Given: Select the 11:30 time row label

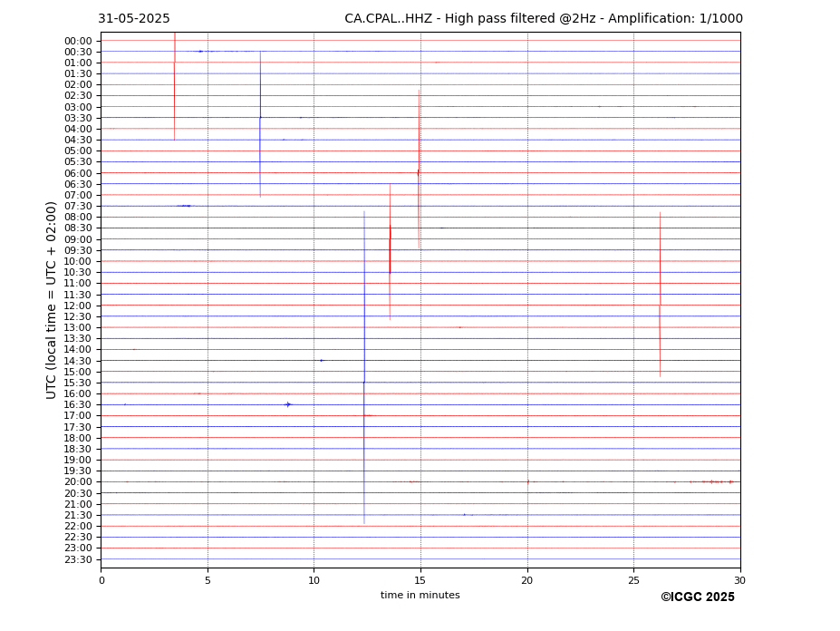Looking at the screenshot, I should [78, 295].
